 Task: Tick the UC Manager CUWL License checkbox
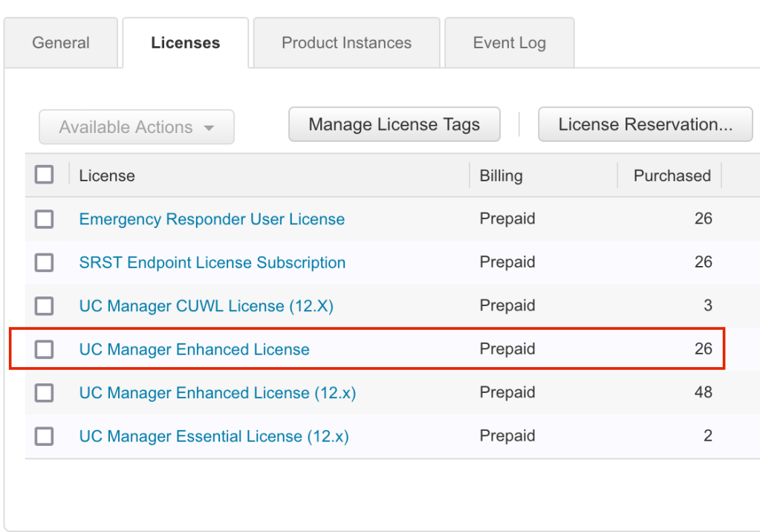pos(45,306)
